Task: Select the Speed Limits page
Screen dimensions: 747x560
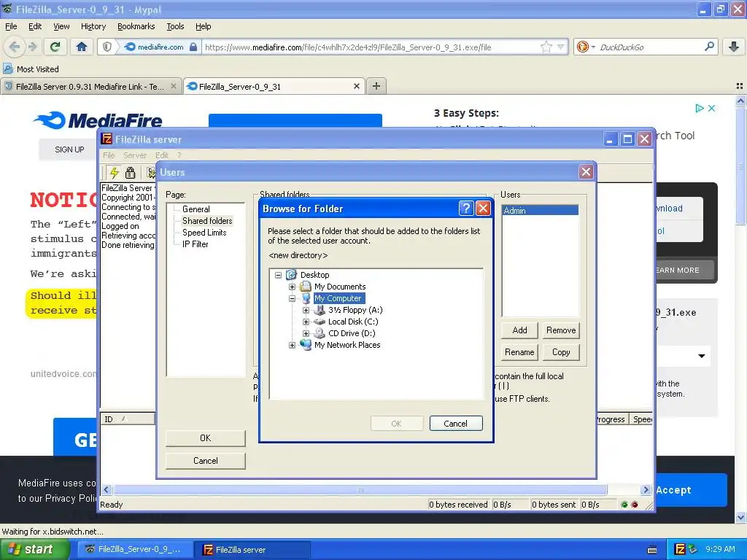Action: click(x=204, y=233)
